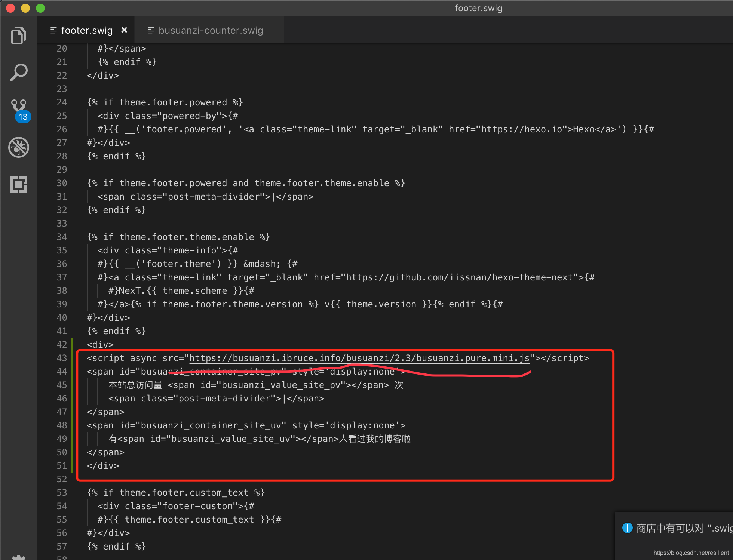The image size is (733, 560).
Task: Open the Debug panel
Action: (x=19, y=147)
